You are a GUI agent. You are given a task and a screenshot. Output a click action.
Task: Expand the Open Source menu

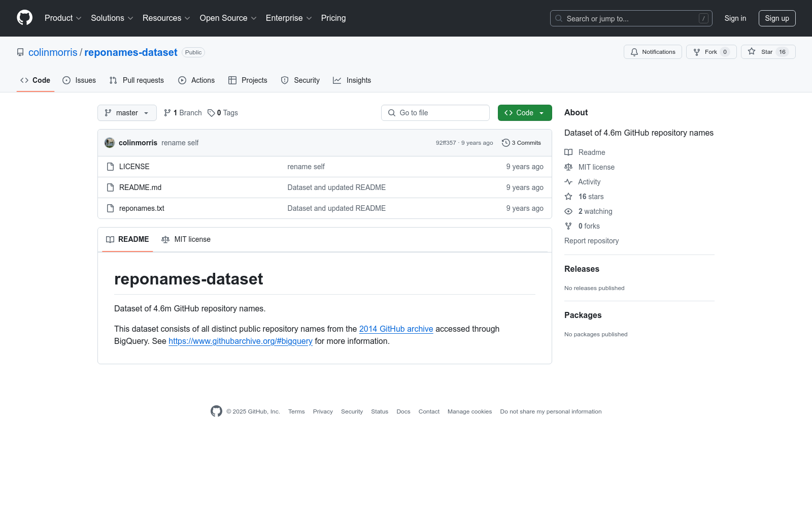click(x=228, y=18)
